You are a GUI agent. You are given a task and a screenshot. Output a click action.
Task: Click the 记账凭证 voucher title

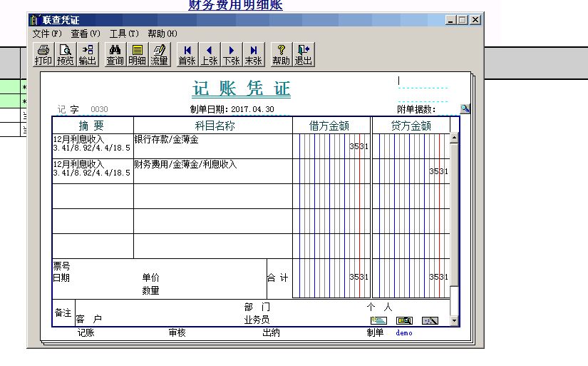pyautogui.click(x=241, y=88)
